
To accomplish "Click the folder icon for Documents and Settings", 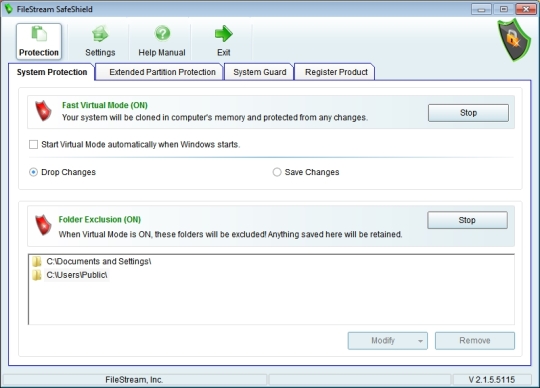I will click(x=37, y=262).
